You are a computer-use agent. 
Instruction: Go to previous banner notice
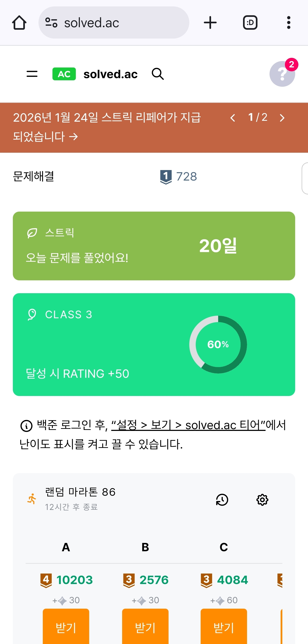(x=233, y=118)
